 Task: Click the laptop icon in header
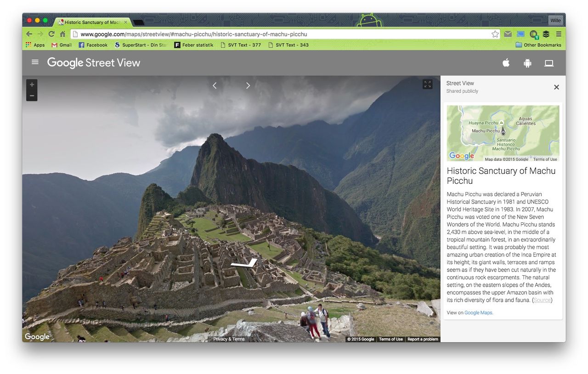549,63
